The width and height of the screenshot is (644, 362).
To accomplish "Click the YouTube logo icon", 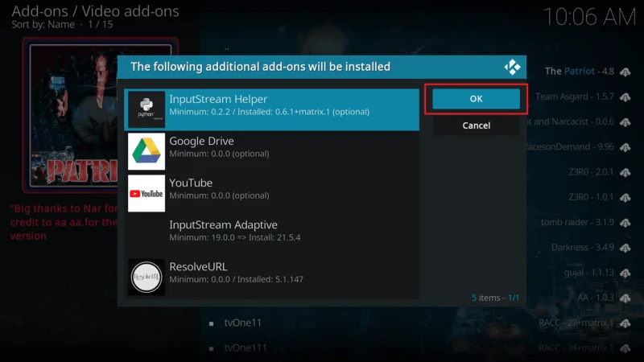I will [x=147, y=193].
